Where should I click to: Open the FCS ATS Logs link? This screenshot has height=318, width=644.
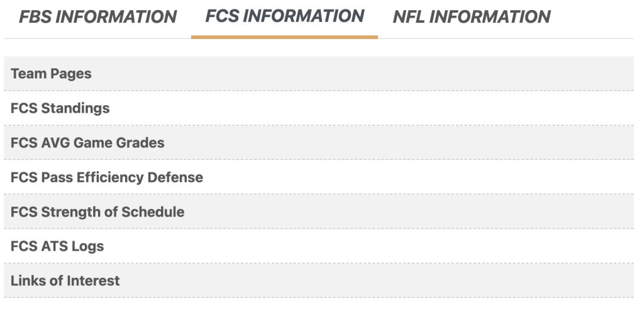(x=57, y=246)
